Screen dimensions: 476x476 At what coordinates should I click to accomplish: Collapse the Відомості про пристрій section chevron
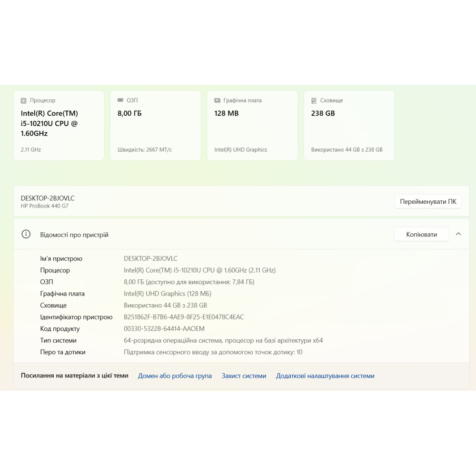pyautogui.click(x=458, y=234)
